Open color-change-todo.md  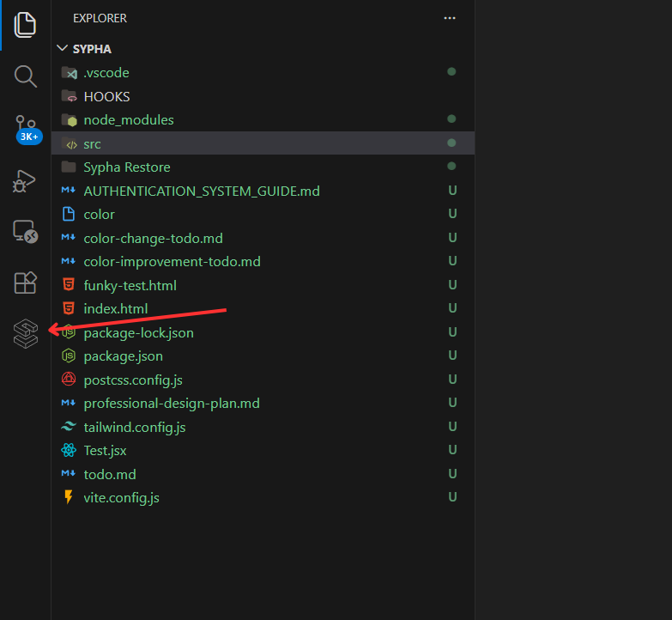(x=263, y=238)
